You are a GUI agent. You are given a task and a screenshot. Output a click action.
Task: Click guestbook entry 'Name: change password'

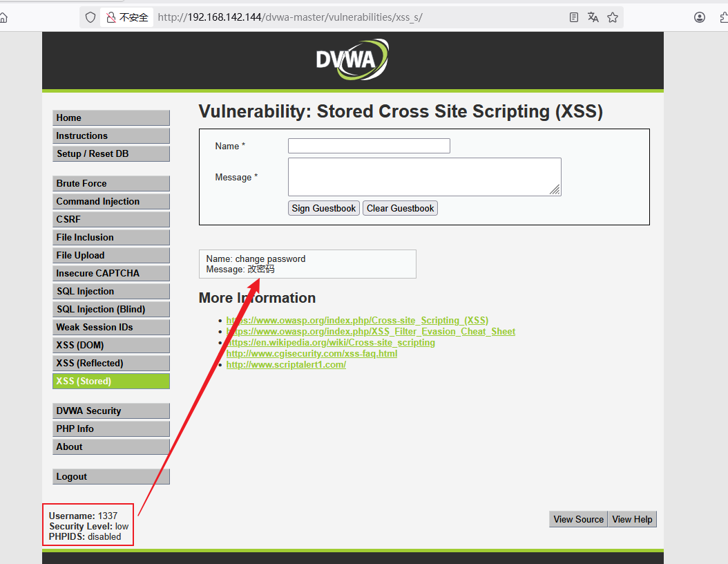tap(256, 258)
